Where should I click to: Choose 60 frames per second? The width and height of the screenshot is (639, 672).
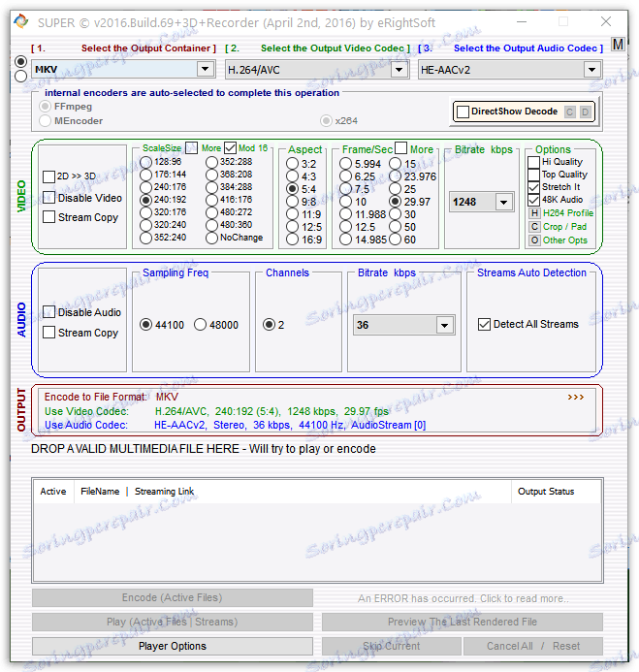click(396, 240)
